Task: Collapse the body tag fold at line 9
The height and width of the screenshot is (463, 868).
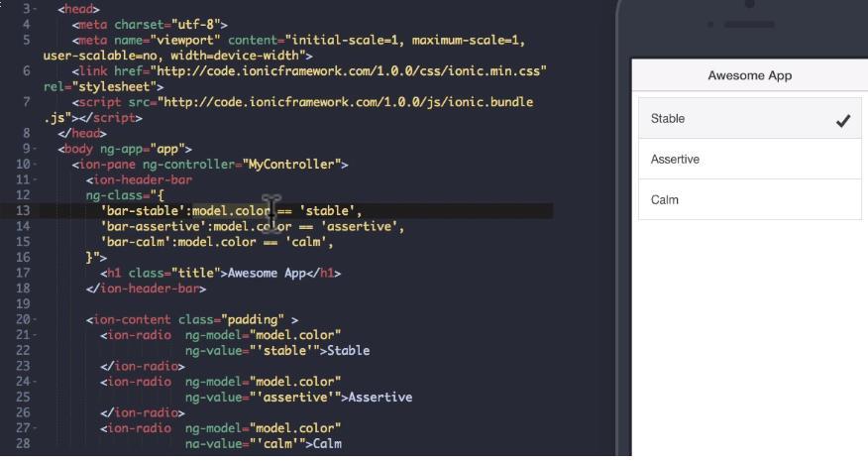Action: coord(36,149)
